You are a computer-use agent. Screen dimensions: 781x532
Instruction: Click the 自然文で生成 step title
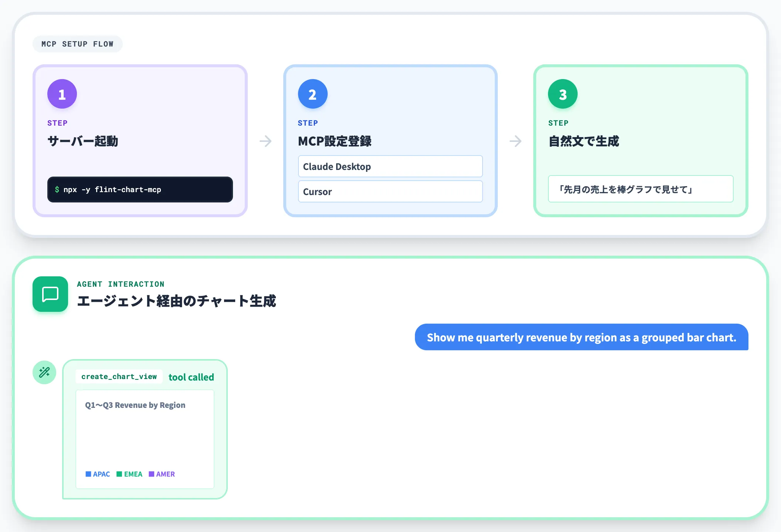584,141
